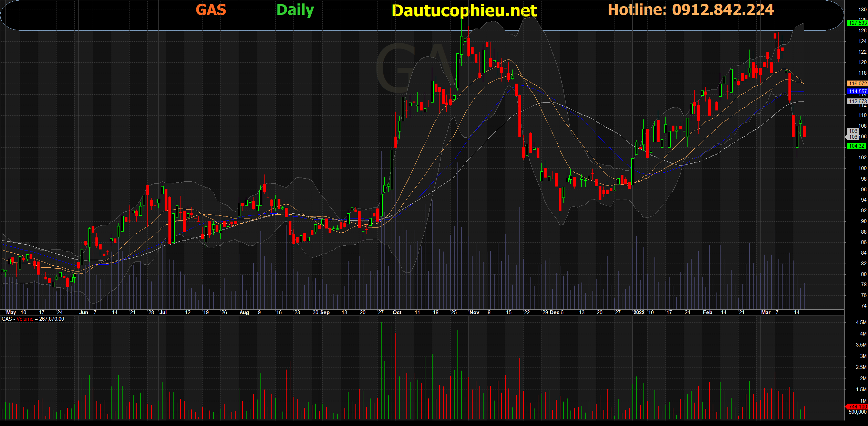Select the blue 114.557 price tag

(x=857, y=92)
